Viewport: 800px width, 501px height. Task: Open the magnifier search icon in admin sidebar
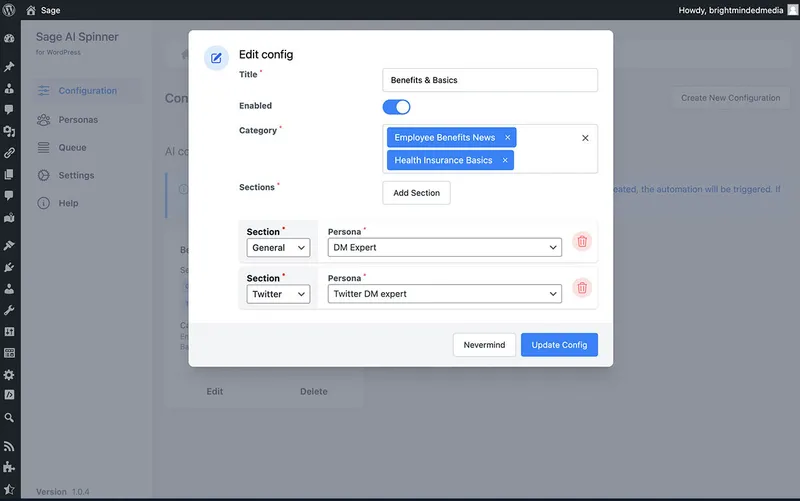pyautogui.click(x=9, y=417)
